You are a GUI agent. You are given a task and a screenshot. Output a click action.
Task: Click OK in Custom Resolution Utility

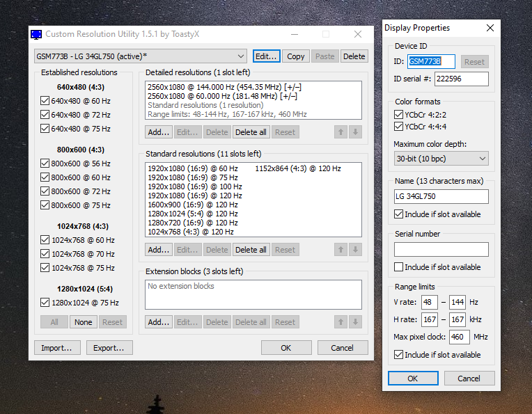pos(286,348)
